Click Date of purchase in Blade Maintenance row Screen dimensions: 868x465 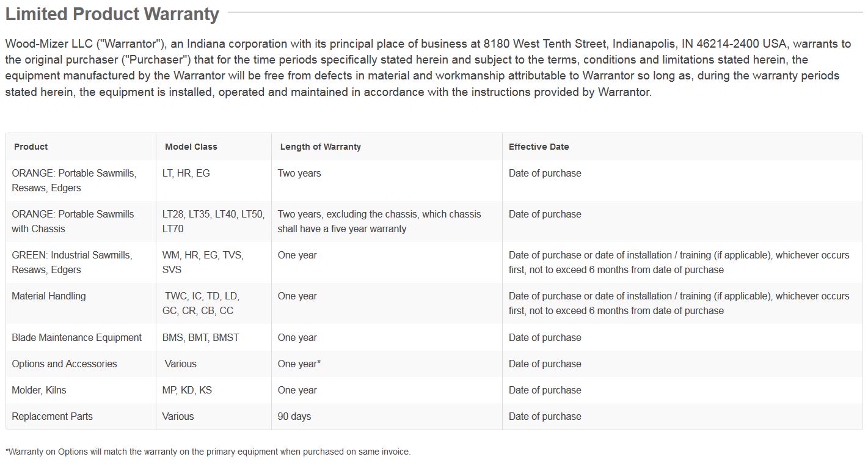coord(545,337)
